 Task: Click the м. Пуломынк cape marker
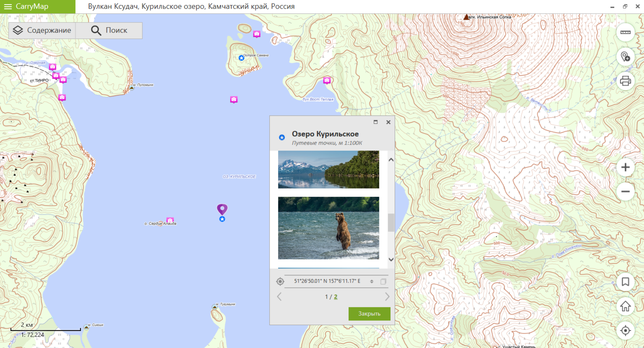[132, 87]
